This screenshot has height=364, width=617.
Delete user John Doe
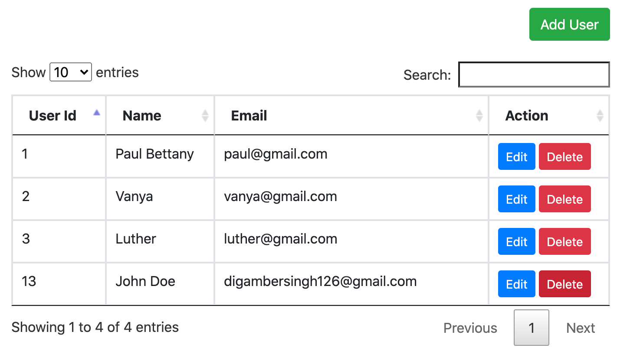point(564,284)
